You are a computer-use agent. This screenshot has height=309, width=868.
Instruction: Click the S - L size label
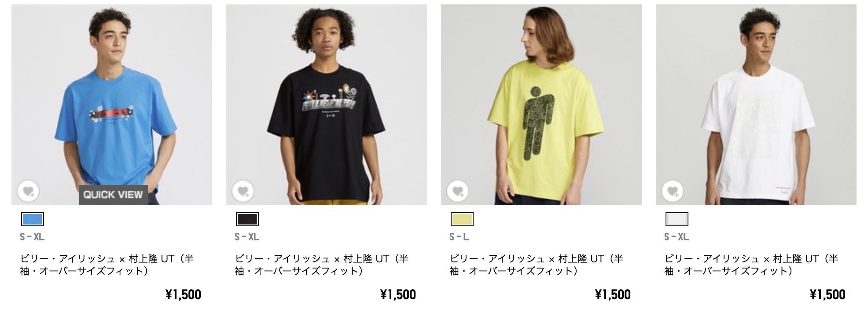[x=459, y=237]
